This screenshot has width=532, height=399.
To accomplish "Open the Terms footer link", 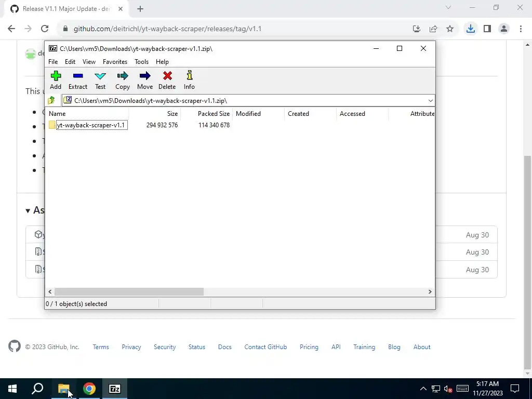I will [x=101, y=347].
